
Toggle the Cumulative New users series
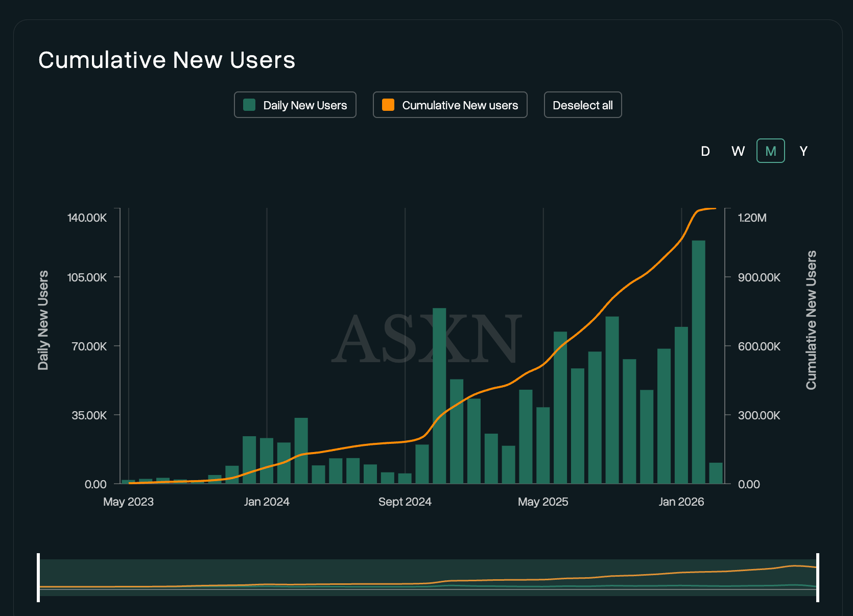[x=450, y=105]
